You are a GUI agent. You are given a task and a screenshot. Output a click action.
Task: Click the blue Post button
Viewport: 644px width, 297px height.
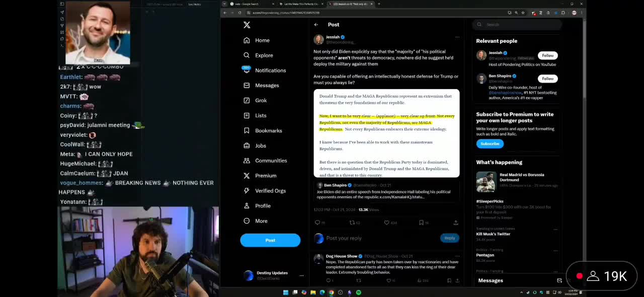270,241
